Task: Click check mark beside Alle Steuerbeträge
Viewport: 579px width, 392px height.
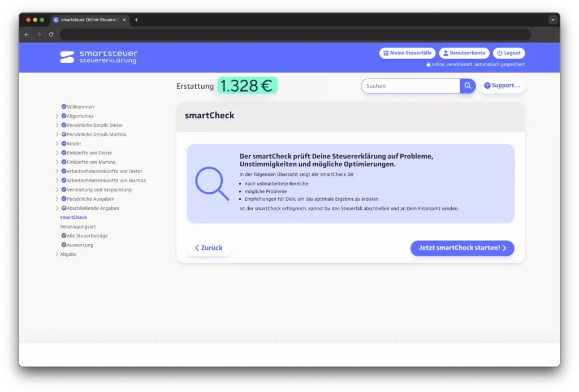Action: pos(64,236)
